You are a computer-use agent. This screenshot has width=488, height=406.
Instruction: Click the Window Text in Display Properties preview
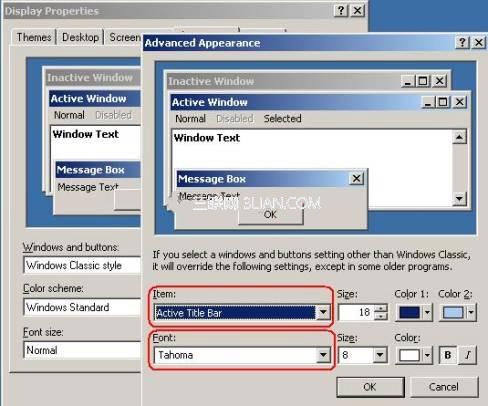85,134
